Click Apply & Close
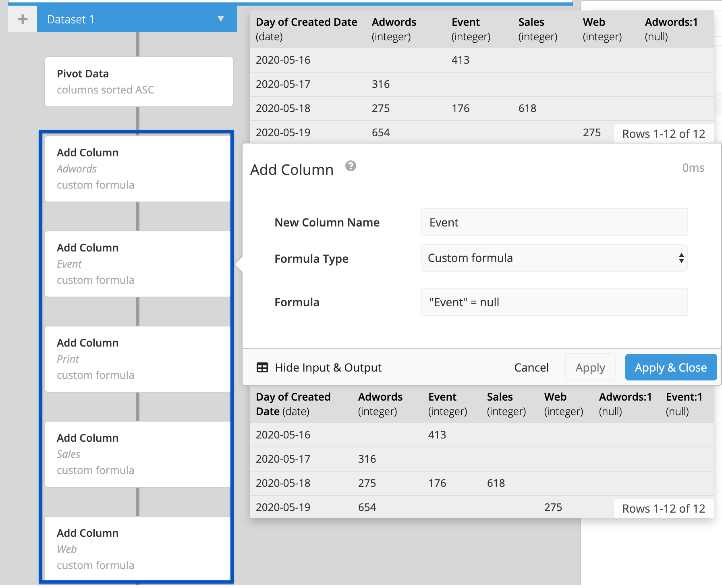 (x=671, y=368)
